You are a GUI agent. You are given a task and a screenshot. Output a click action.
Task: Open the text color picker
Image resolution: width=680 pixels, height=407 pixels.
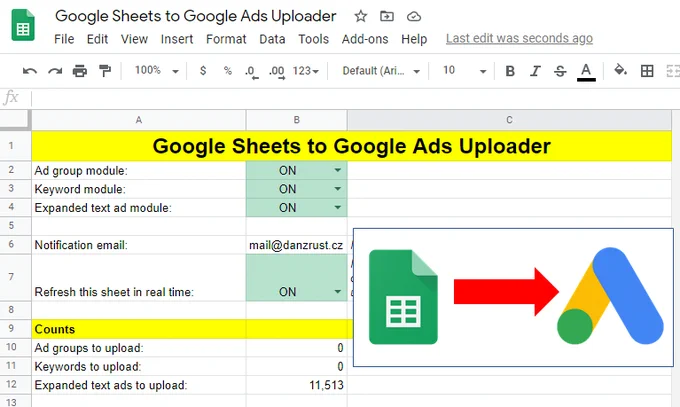tap(586, 72)
